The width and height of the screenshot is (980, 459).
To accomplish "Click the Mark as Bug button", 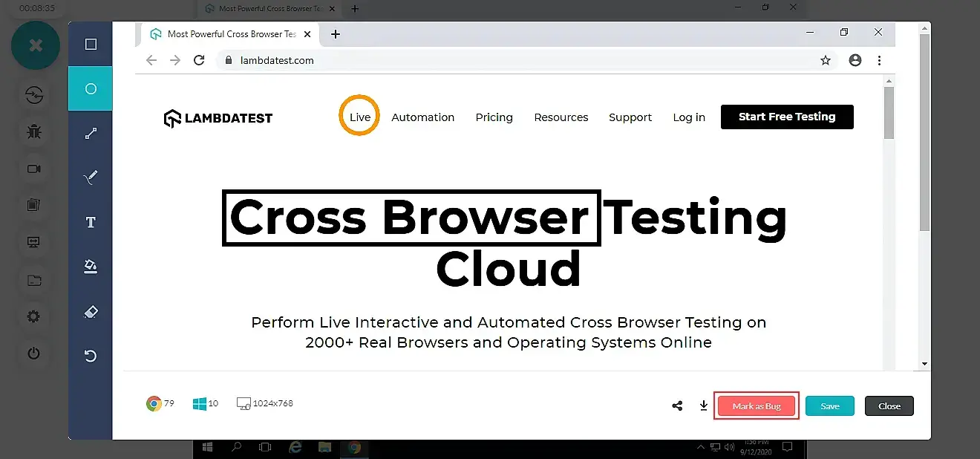I will (x=756, y=406).
